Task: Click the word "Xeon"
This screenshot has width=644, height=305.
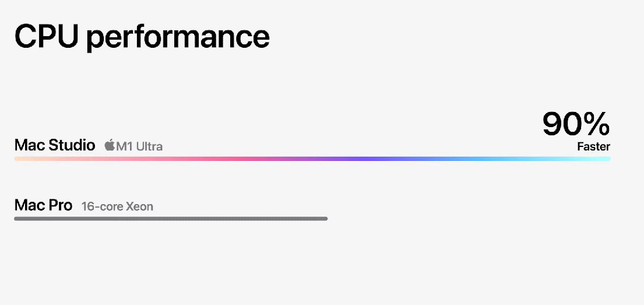Action: 139,206
